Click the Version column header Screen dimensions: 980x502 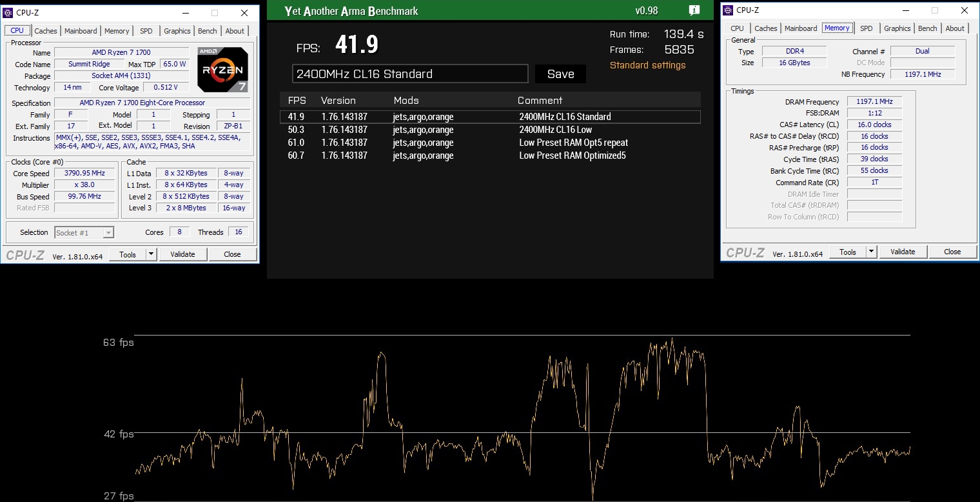[338, 101]
